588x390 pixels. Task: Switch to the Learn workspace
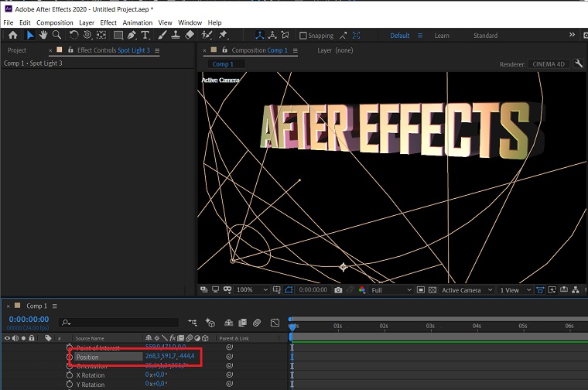point(442,36)
